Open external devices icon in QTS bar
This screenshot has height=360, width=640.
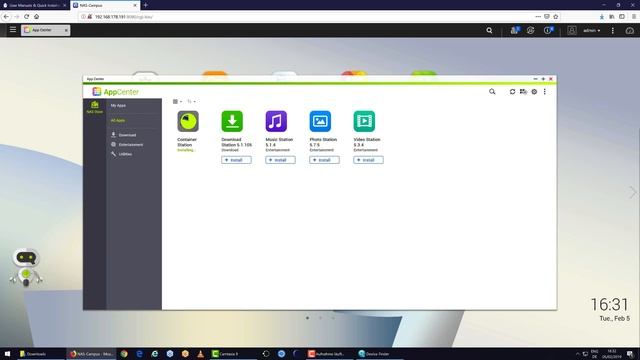[530, 30]
